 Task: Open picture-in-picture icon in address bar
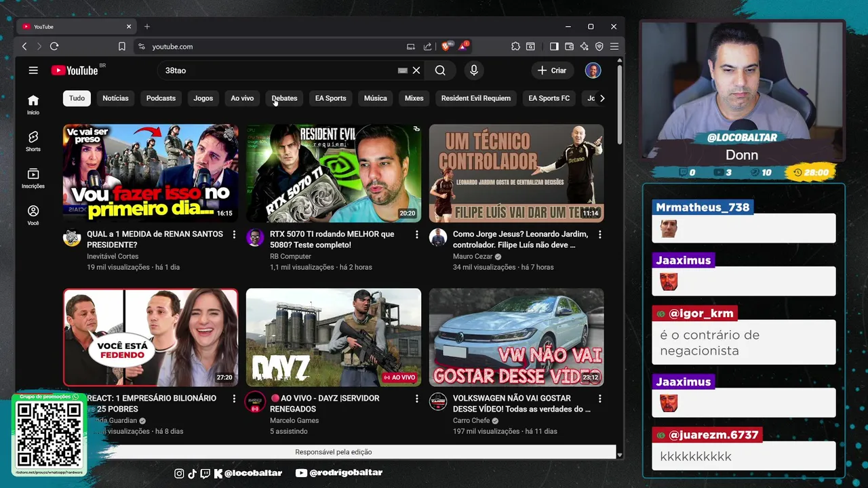pyautogui.click(x=411, y=46)
